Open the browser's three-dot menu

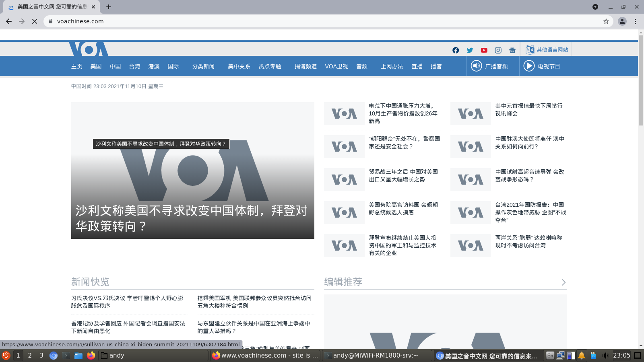point(635,21)
